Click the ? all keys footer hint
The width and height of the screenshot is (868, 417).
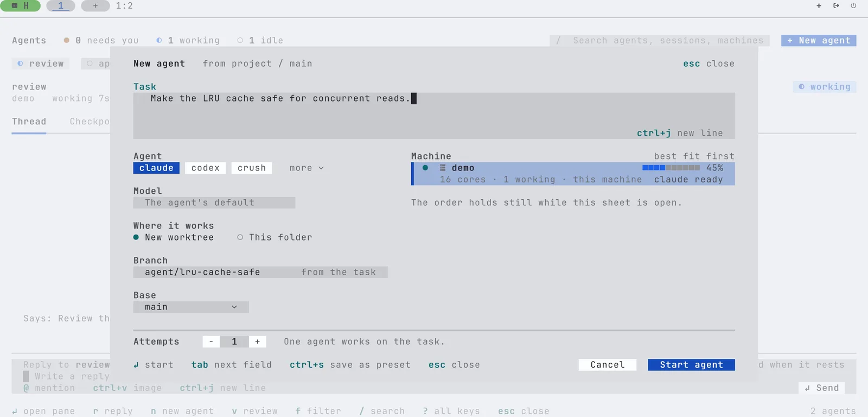451,411
